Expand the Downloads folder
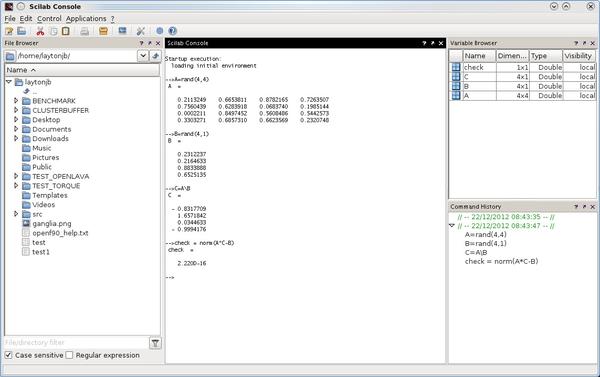 coord(16,138)
